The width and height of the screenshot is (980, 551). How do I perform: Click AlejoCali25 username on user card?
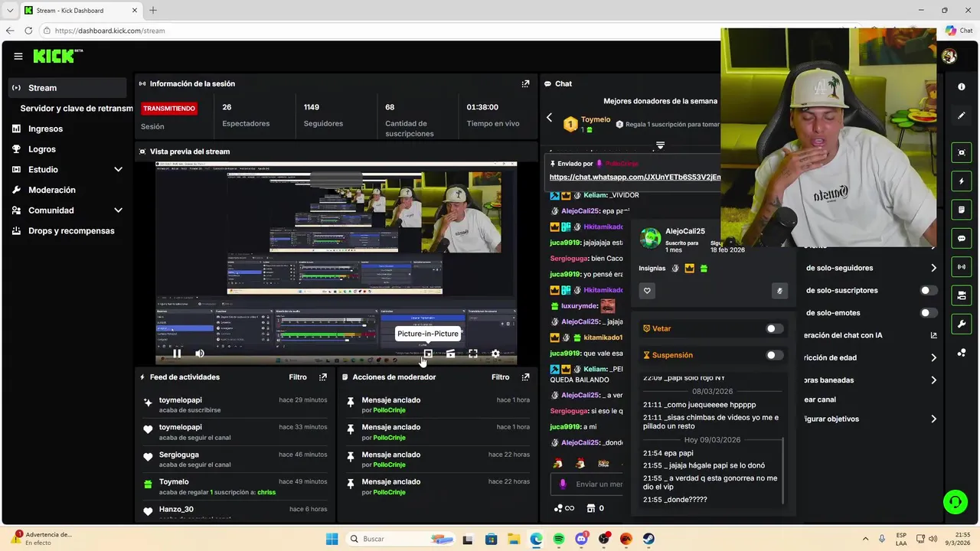685,231
